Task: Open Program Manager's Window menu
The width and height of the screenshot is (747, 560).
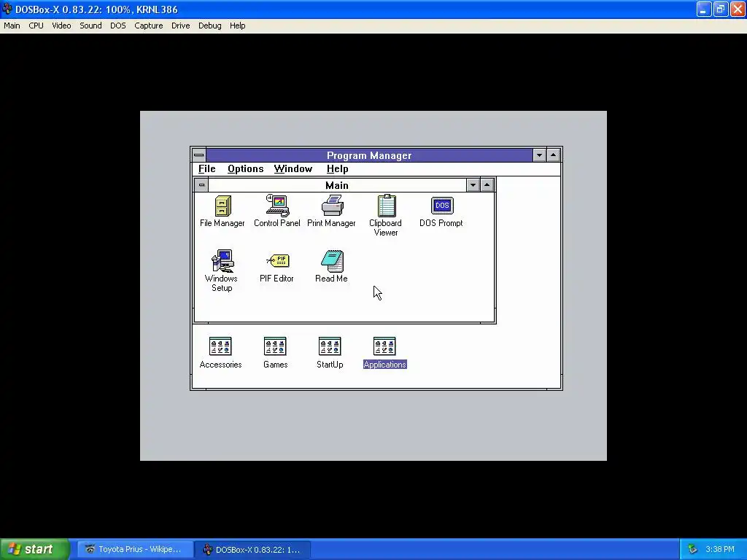Action: [x=293, y=169]
